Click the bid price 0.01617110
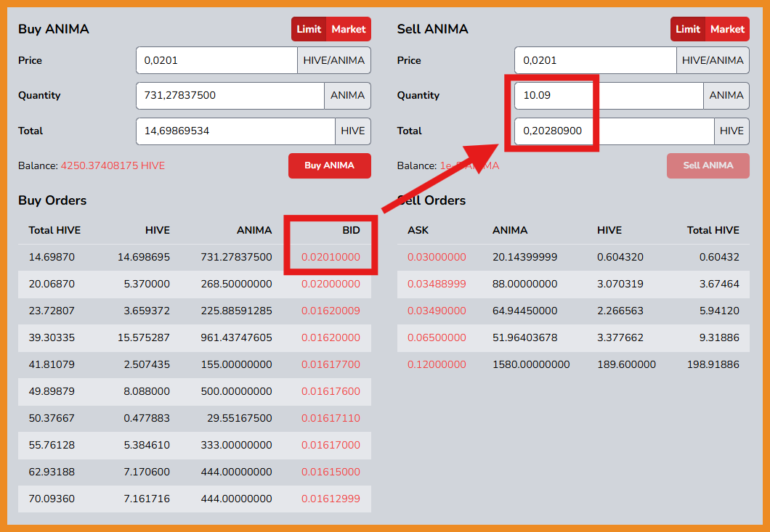The height and width of the screenshot is (532, 770). (331, 418)
